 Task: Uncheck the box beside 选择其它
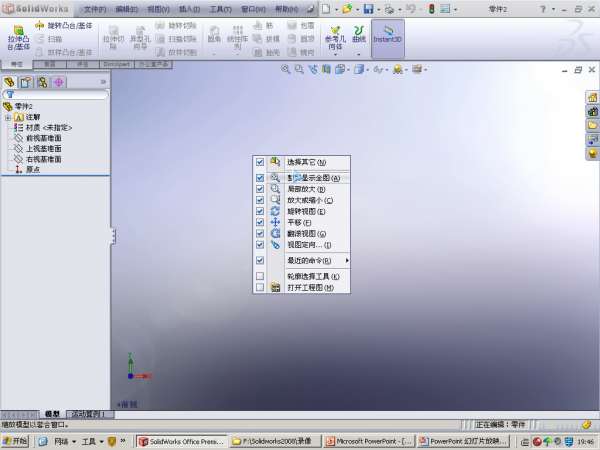[260, 162]
